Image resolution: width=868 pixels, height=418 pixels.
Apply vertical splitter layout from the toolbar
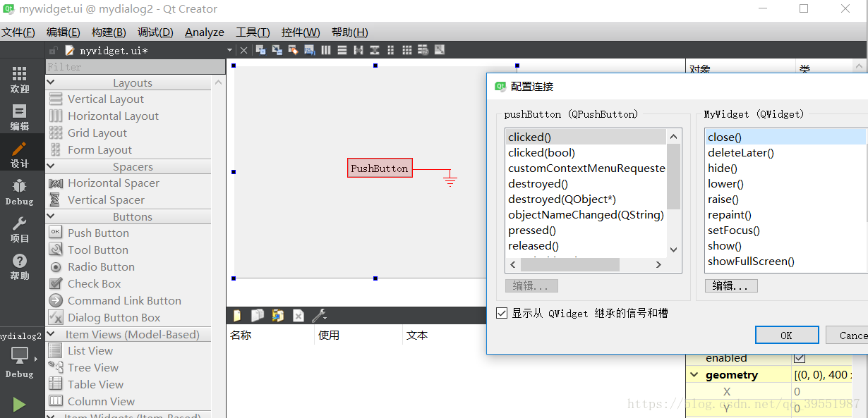pos(375,50)
